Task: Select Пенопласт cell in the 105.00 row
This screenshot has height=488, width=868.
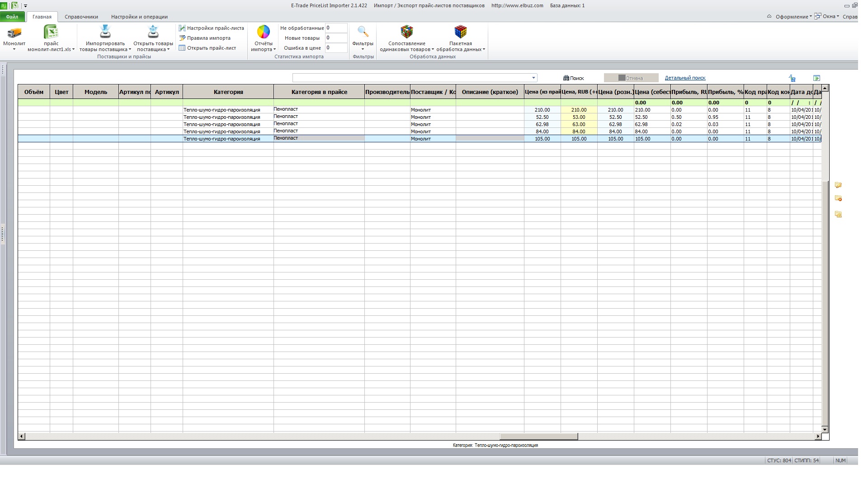Action: point(319,138)
